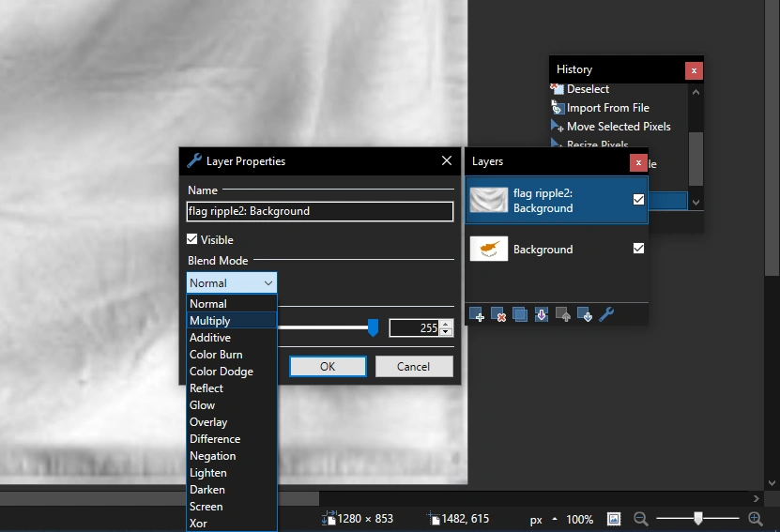Duplicate the layer using Layers toolbar icon

tap(520, 314)
